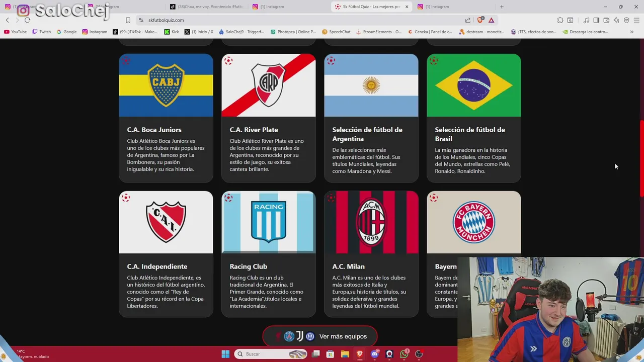Switch to the Instagram tab left of Sk Fútbol Quiz

(289, 7)
